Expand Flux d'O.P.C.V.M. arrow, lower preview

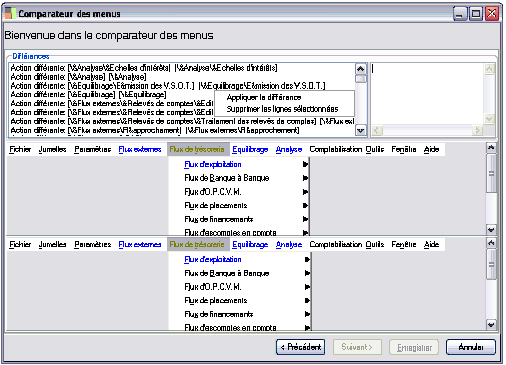307,287
